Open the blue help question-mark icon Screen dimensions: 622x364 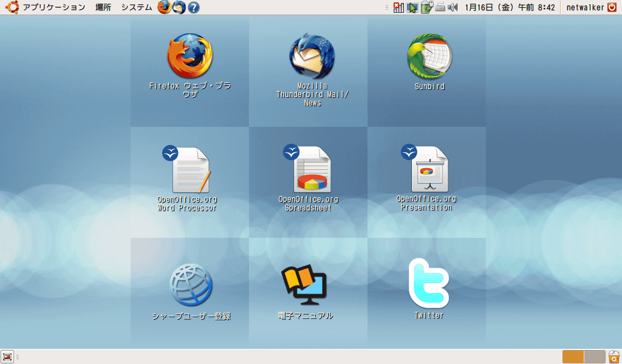point(194,7)
